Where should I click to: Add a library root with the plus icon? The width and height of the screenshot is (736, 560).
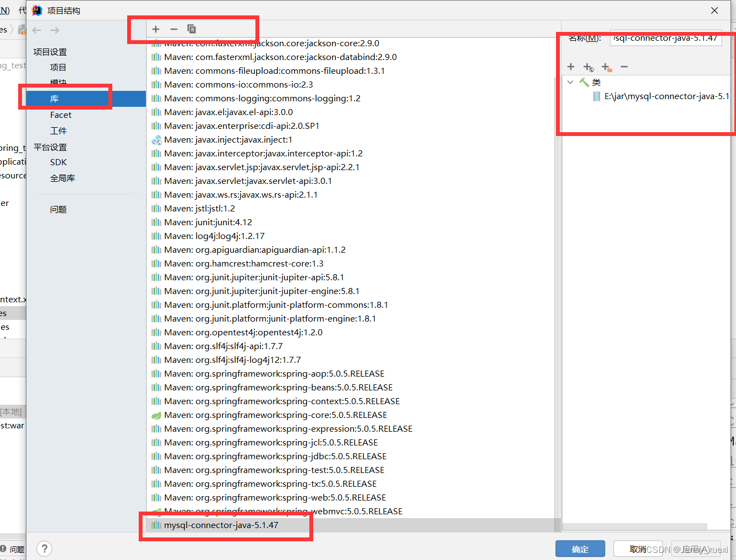(571, 67)
